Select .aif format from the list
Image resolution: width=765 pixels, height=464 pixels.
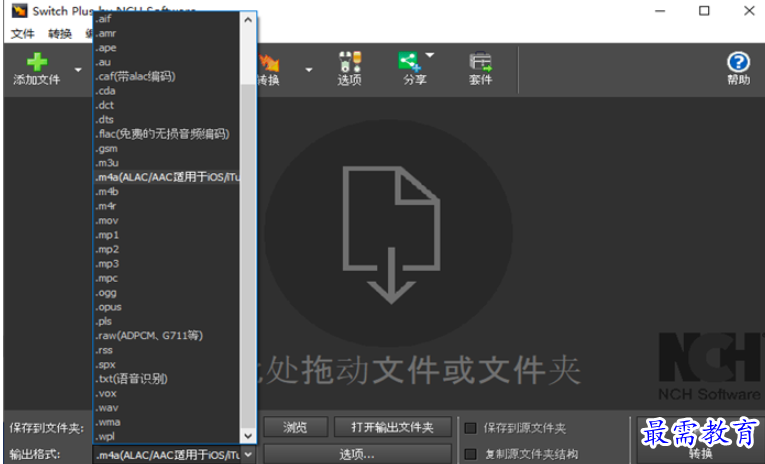coord(166,19)
